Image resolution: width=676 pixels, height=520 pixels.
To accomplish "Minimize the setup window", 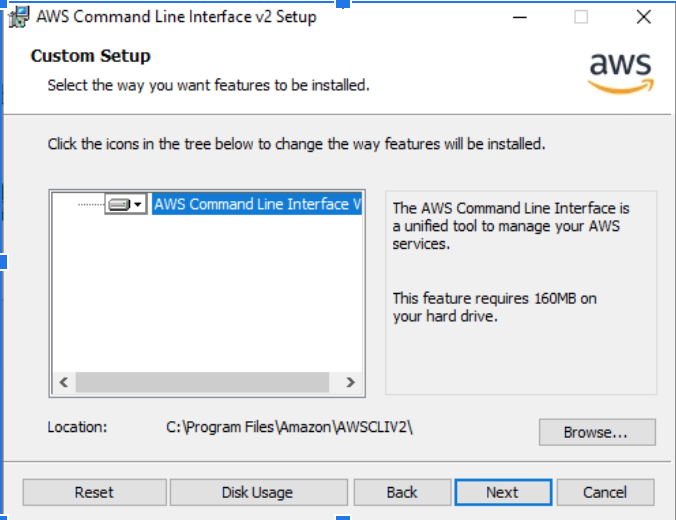I will 519,17.
